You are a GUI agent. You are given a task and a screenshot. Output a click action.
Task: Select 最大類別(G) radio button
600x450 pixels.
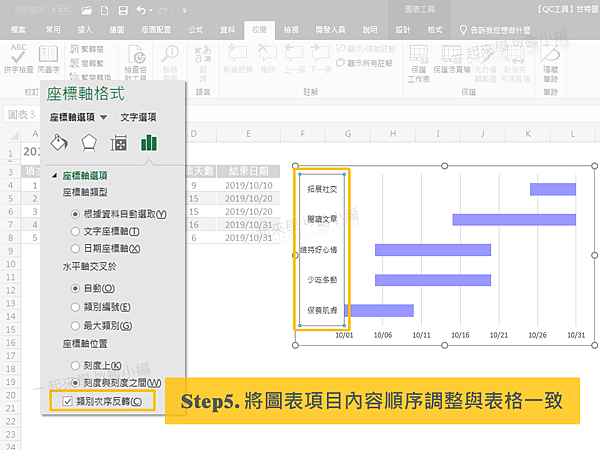(75, 326)
